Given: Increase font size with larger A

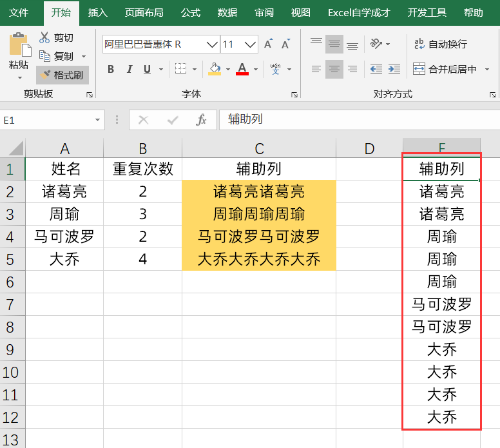Looking at the screenshot, I should [x=269, y=44].
